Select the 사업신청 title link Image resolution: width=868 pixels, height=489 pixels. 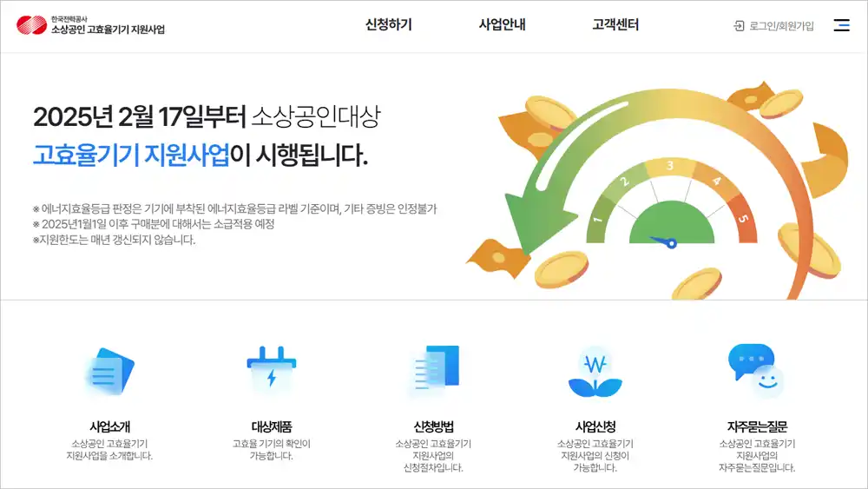(595, 426)
